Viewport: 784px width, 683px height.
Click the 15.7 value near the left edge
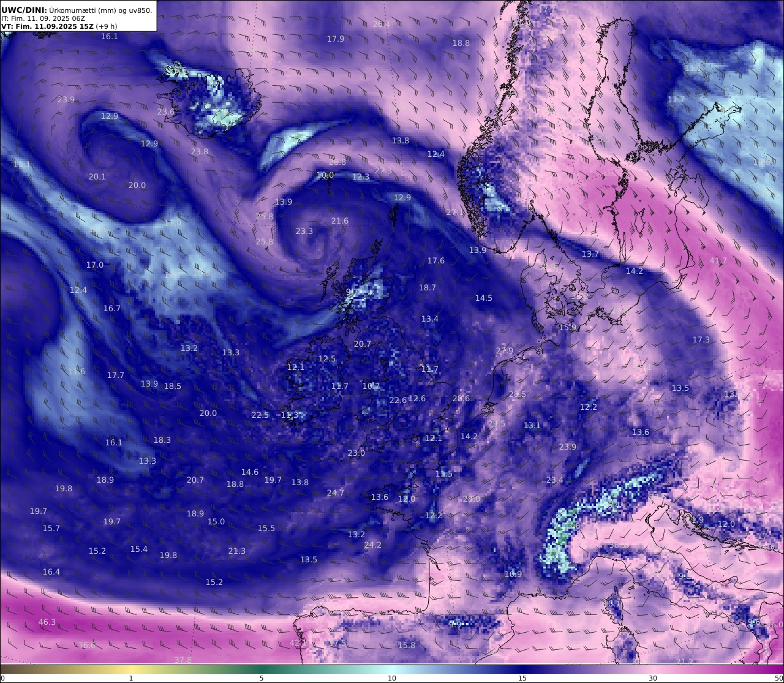tap(51, 528)
